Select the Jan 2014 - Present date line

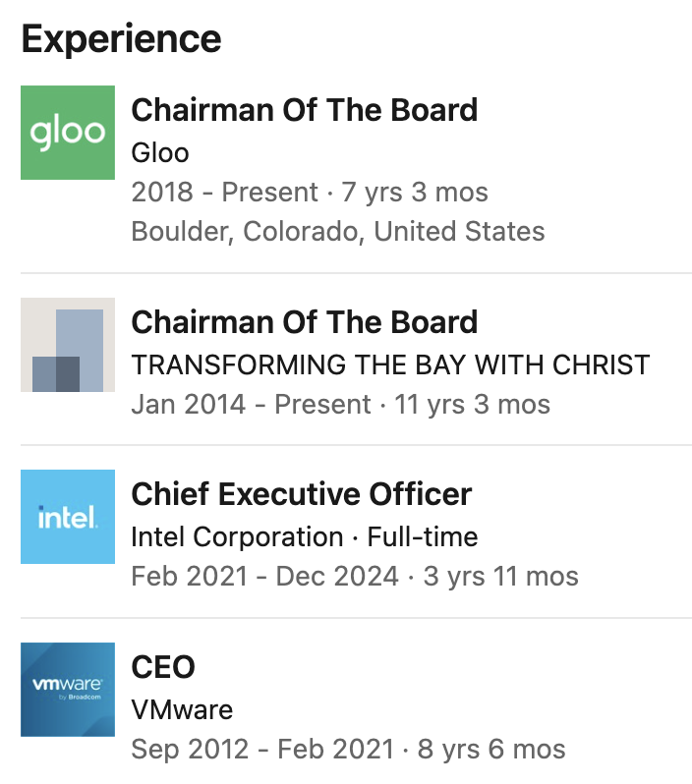point(252,404)
